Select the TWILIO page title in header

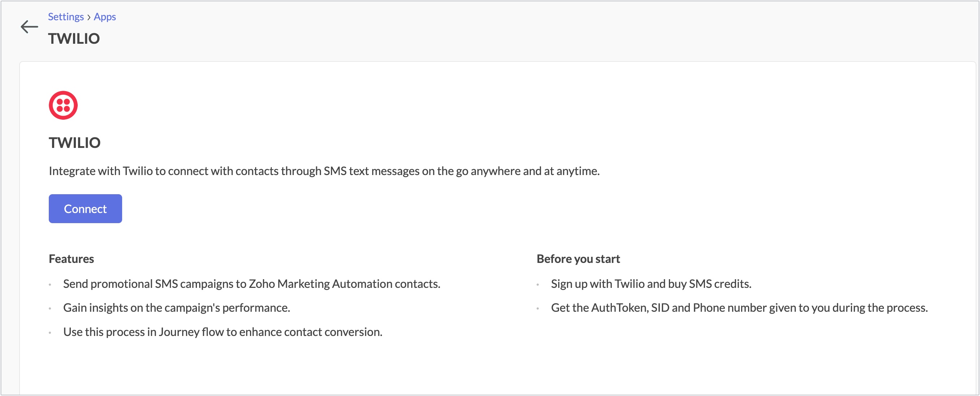pos(74,38)
